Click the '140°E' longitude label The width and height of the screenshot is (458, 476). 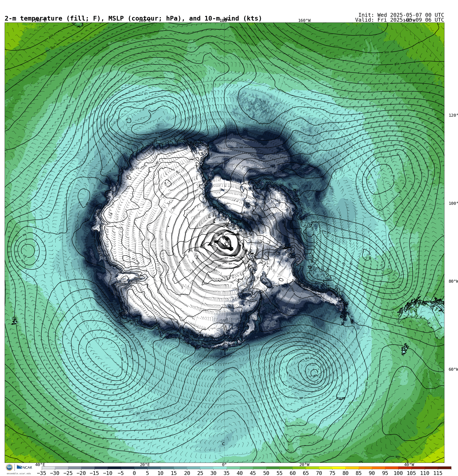coord(40,21)
